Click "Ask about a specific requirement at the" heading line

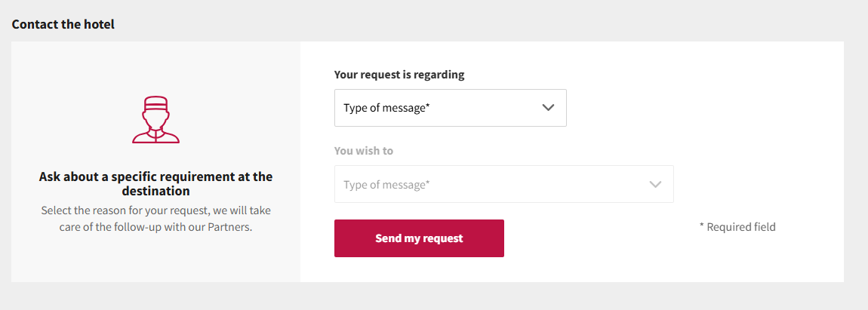(x=155, y=177)
